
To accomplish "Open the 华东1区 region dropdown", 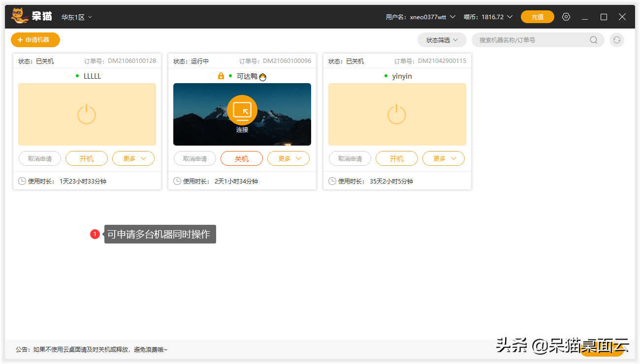I will [77, 17].
